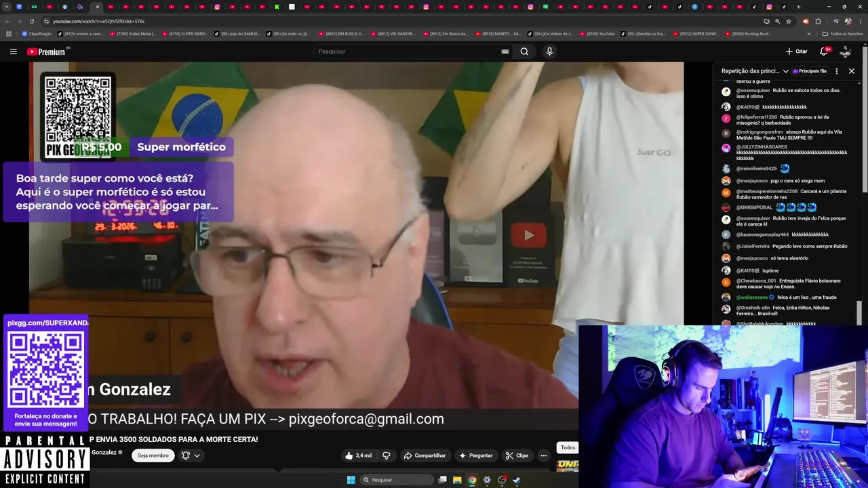Click the Perguntar ask button
This screenshot has height=488, width=868.
coord(475,455)
